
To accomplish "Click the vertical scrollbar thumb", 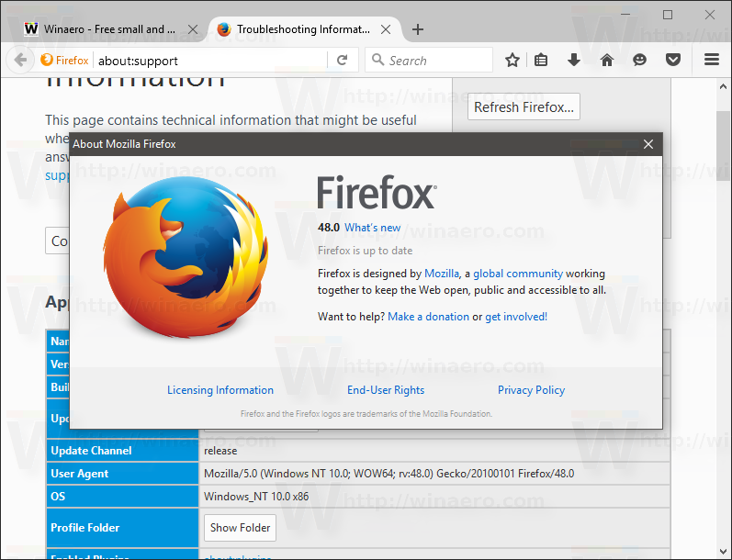I will (723, 146).
